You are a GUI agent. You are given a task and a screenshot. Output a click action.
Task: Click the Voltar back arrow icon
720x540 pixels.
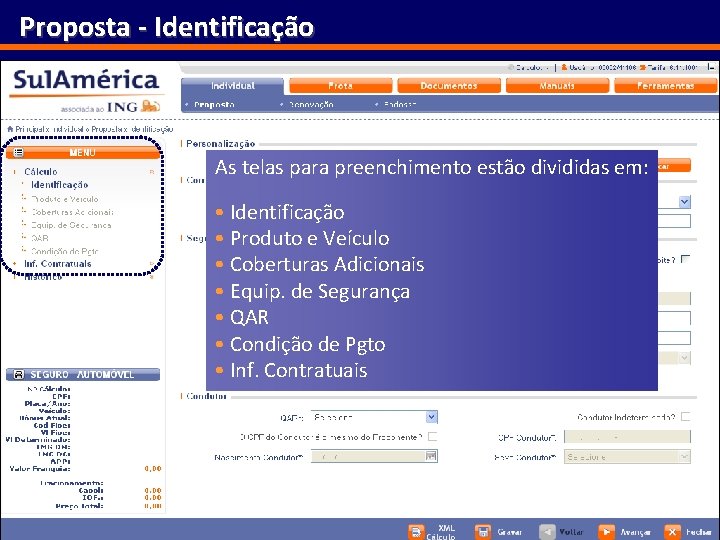point(547,532)
